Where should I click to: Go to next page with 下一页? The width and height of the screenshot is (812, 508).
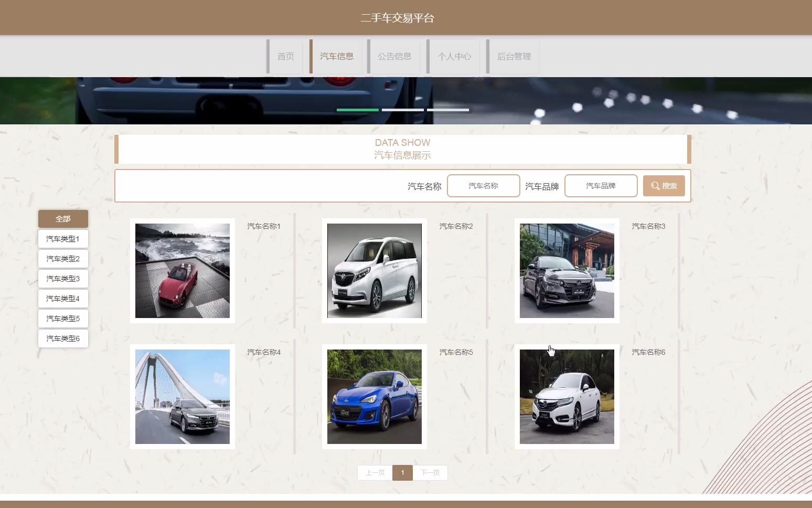pos(430,473)
